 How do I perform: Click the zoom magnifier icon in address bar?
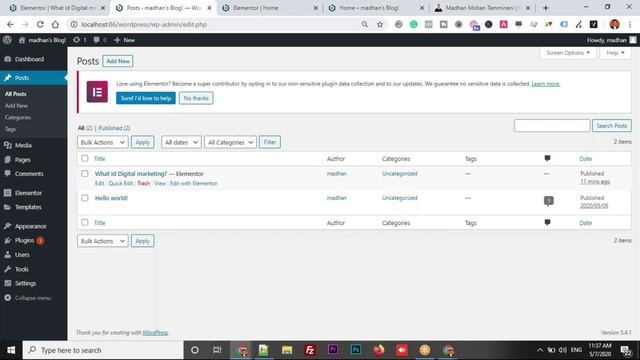point(364,24)
